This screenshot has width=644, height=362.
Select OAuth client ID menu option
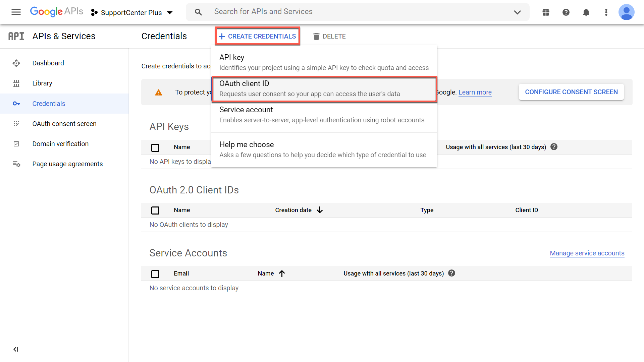tap(324, 89)
